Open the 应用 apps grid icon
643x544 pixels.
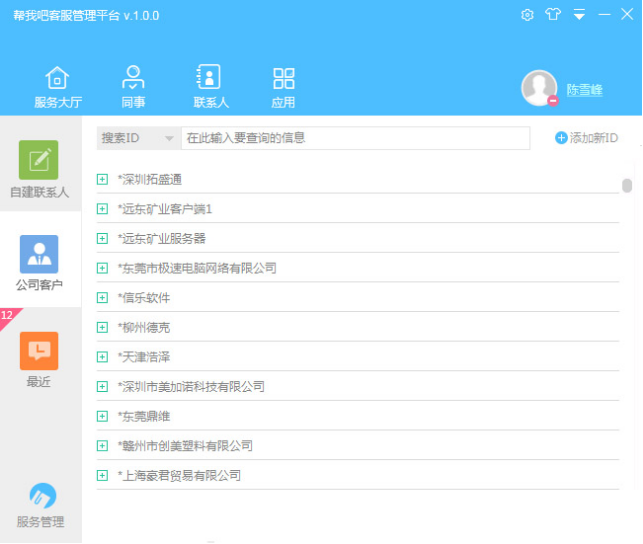[x=283, y=78]
